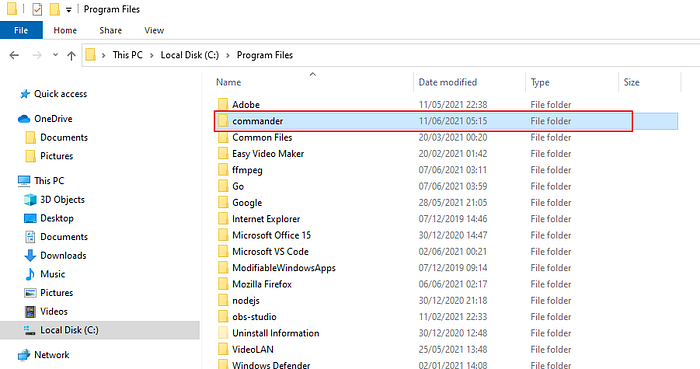Select the 'Common Files' folder name
This screenshot has height=369, width=700.
[x=262, y=137]
